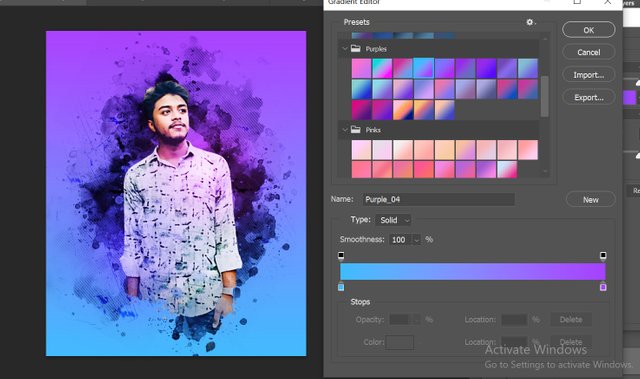Select third swatch in Pinks first row
Screen dimensions: 640x379
coord(403,150)
